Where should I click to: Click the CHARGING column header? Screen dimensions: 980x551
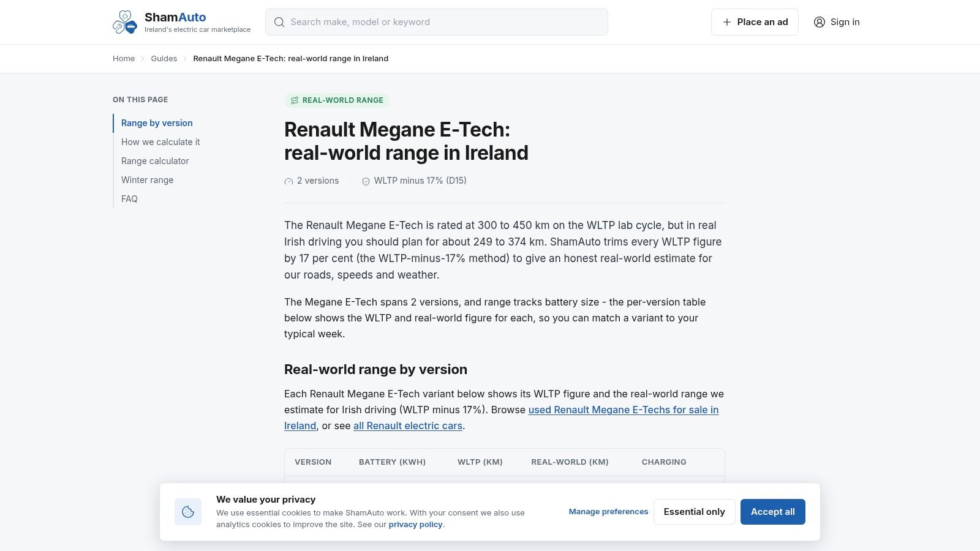coord(664,462)
